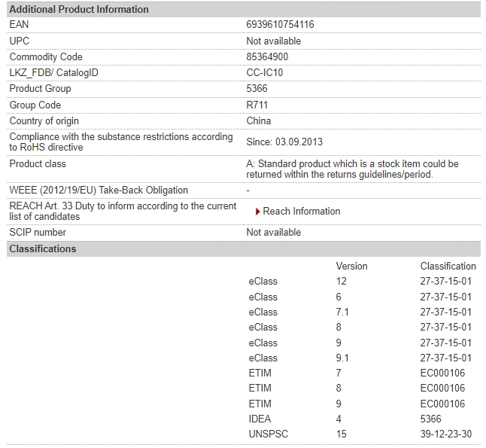Screen dimensions: 486x448
Task: Click the UNSPSC label
Action: coord(268,434)
